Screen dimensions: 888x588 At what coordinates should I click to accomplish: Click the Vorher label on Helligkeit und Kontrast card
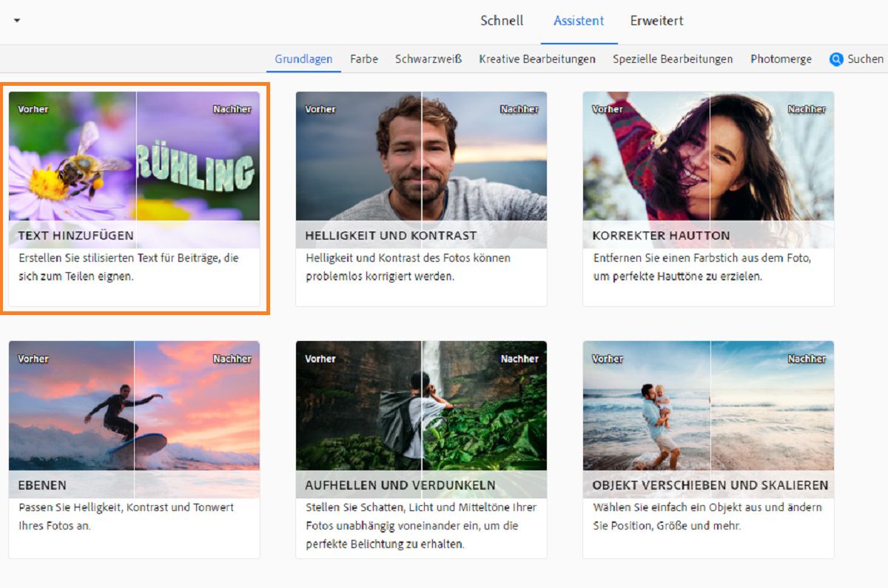320,109
